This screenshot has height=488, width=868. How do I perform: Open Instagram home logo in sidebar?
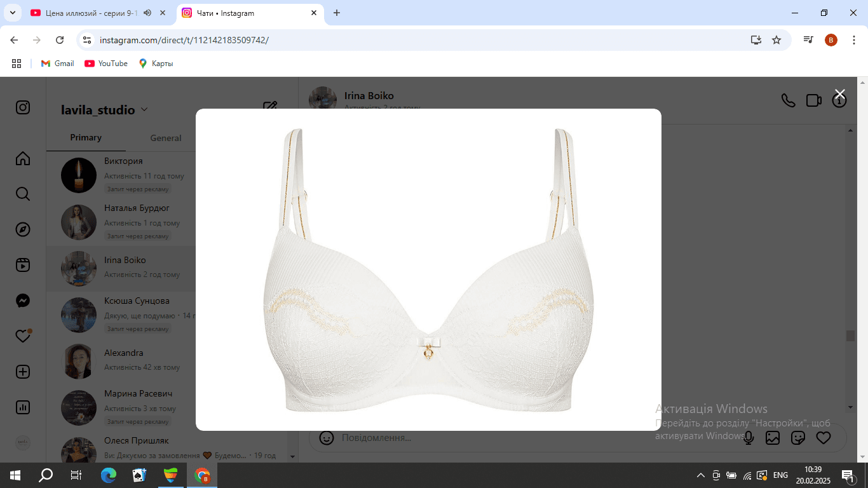click(x=23, y=107)
